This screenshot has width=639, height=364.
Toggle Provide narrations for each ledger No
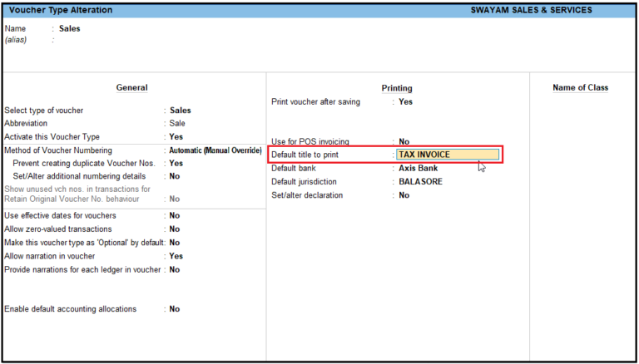[175, 269]
